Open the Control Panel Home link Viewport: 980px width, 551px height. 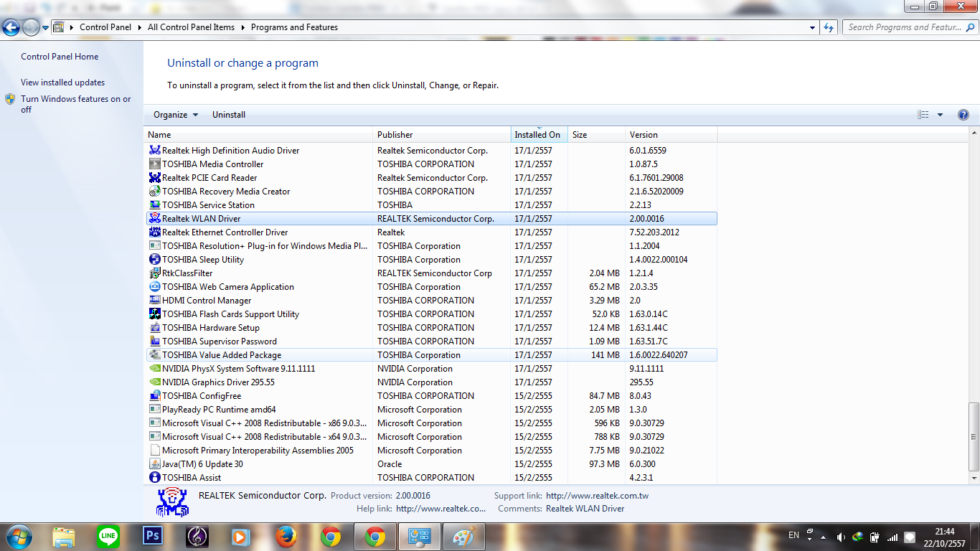click(60, 57)
